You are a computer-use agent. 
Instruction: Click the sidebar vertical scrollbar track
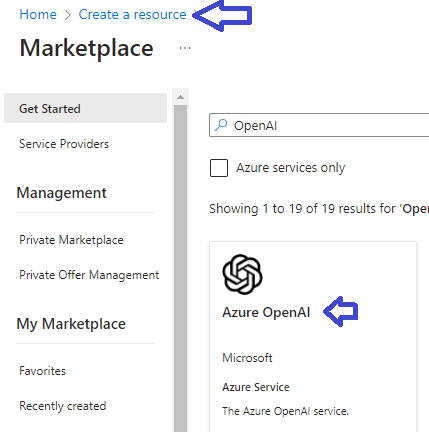point(180,268)
